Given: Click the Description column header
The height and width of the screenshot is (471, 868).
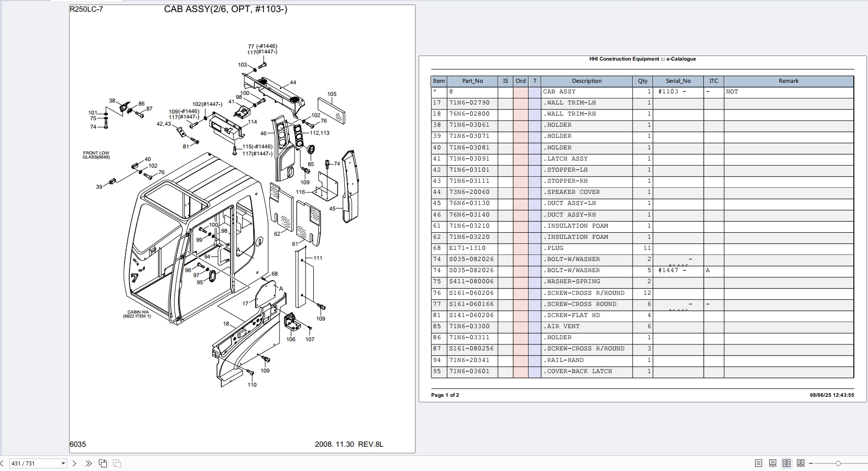Looking at the screenshot, I should click(586, 81).
